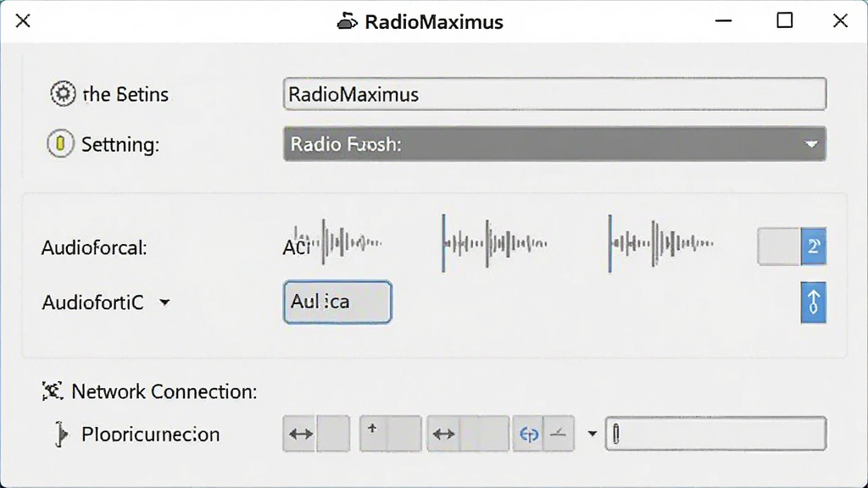Click the Network Connection icon
Viewport: 868px width, 488px height.
click(53, 391)
